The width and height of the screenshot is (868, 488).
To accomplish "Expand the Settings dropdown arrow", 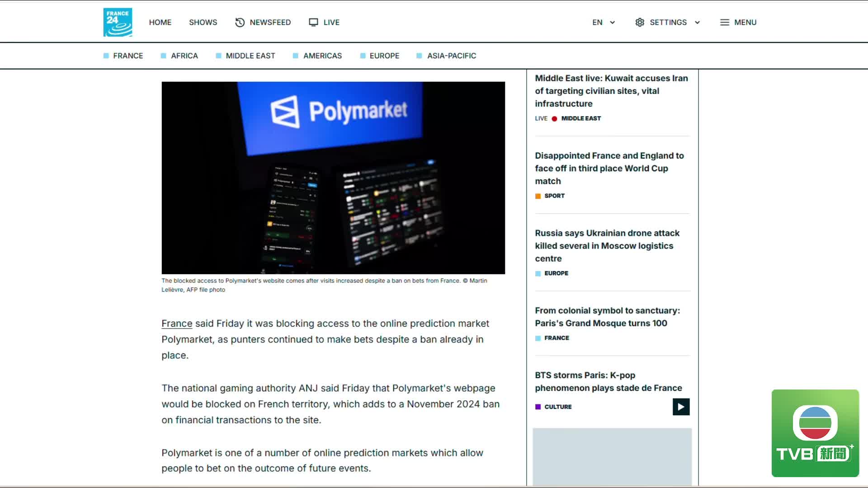I will click(697, 22).
